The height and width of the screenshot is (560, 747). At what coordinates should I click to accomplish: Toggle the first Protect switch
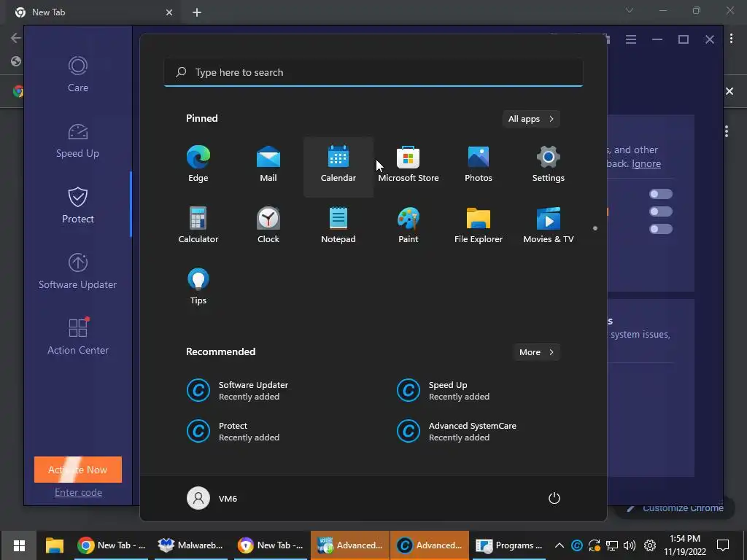[x=661, y=194]
